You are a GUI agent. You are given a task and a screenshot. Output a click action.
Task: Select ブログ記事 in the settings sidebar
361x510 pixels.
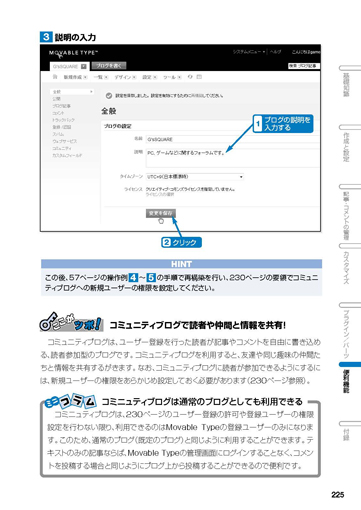point(61,106)
